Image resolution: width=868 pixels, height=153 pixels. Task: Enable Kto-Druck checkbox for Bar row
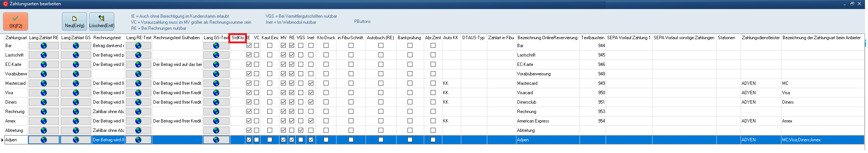(326, 46)
